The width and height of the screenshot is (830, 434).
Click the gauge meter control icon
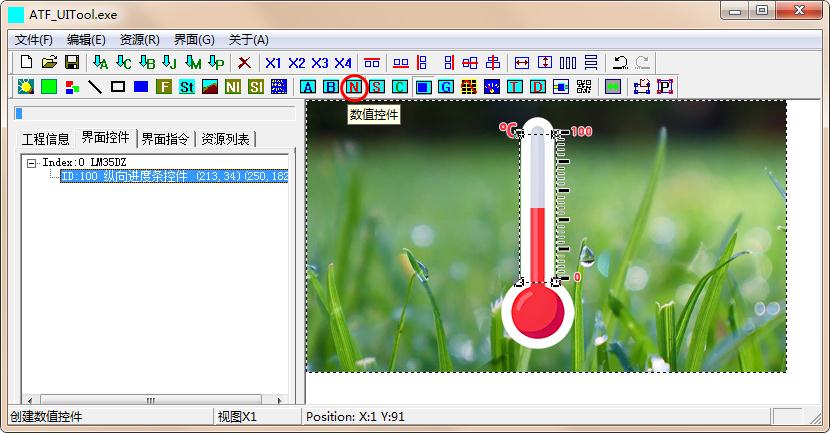pos(492,86)
